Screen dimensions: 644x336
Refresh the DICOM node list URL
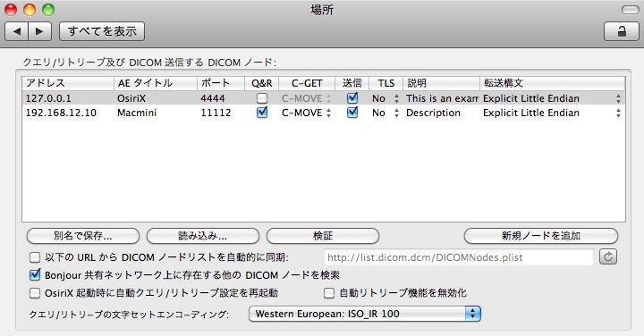608,256
